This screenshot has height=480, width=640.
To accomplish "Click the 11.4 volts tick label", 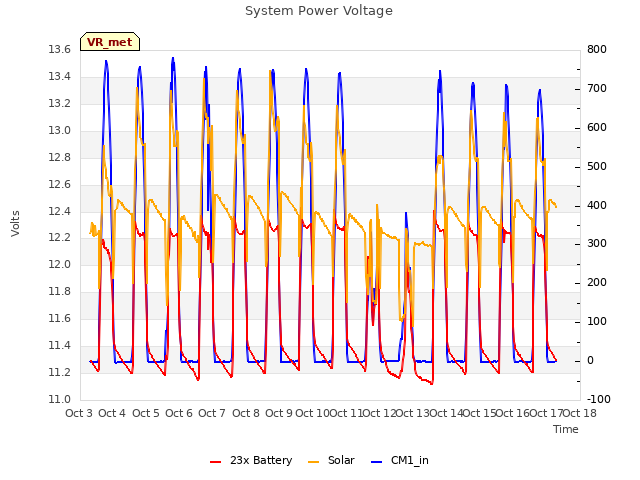I will 60,345.
